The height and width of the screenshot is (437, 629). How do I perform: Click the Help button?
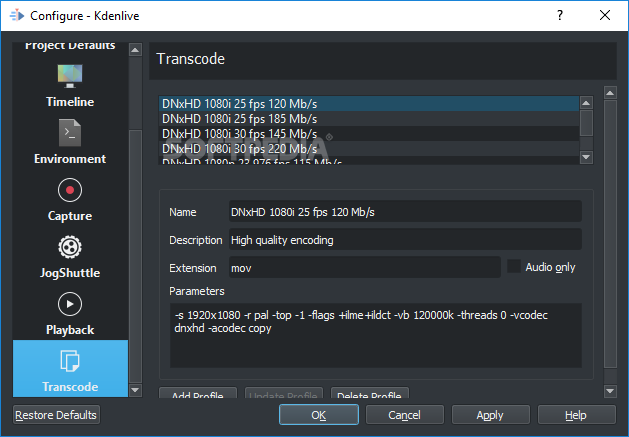pos(576,415)
